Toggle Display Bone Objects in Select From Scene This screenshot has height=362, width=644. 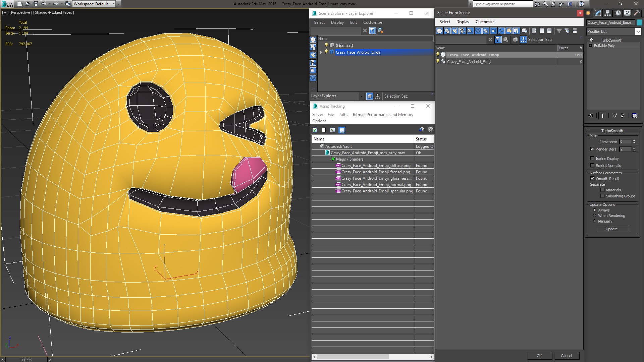pyautogui.click(x=501, y=31)
